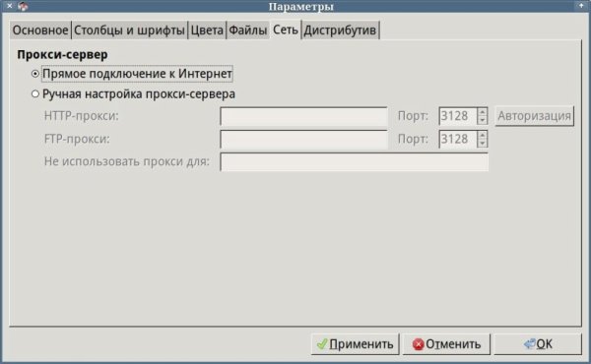591x364 pixels.
Task: Open the Дистрибутив tab
Action: click(x=340, y=30)
